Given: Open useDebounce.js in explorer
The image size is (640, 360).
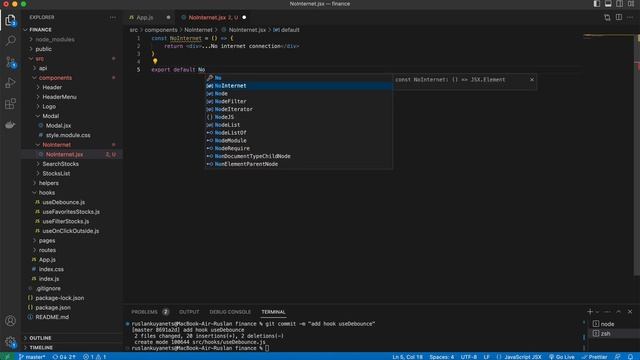Looking at the screenshot, I should point(64,202).
